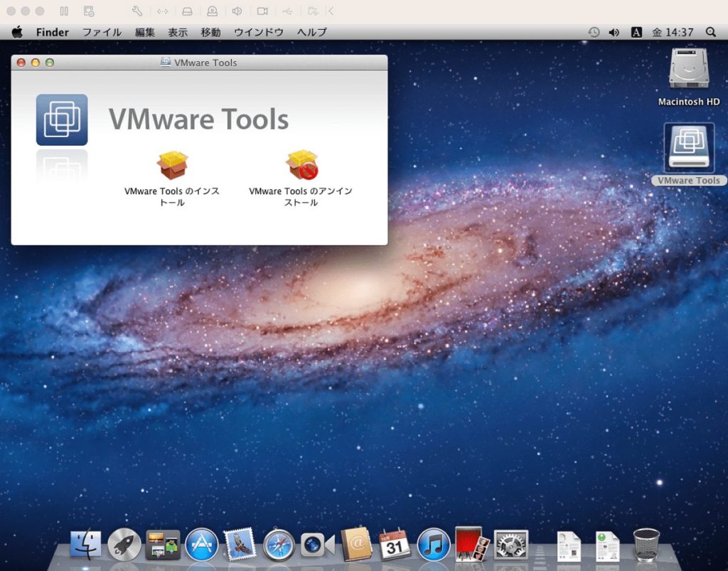Viewport: 728px width, 571px height.
Task: Open the Trash in the Dock
Action: 646,544
